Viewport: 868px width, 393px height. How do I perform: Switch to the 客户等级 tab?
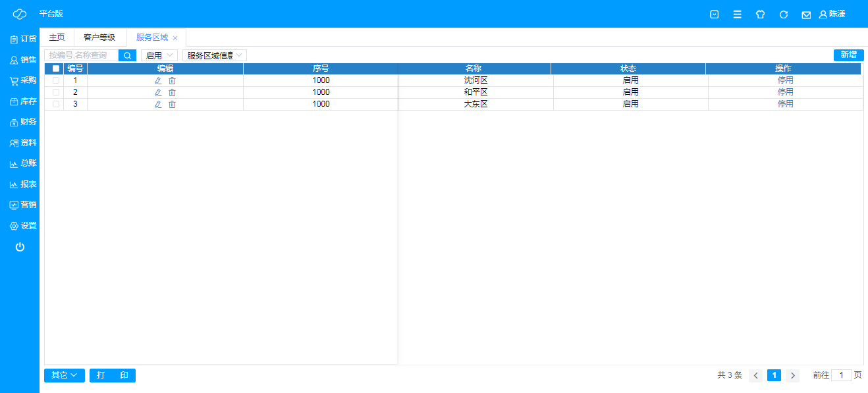tap(99, 38)
